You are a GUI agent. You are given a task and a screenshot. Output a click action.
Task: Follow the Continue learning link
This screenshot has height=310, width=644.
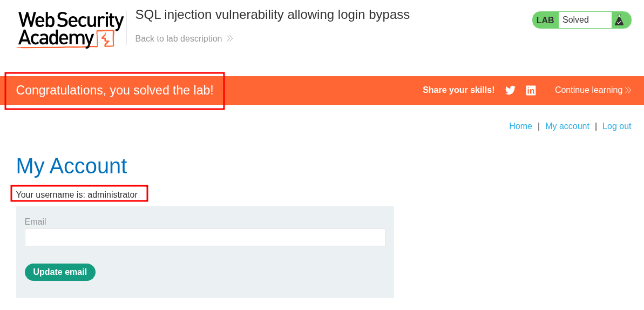coord(588,90)
